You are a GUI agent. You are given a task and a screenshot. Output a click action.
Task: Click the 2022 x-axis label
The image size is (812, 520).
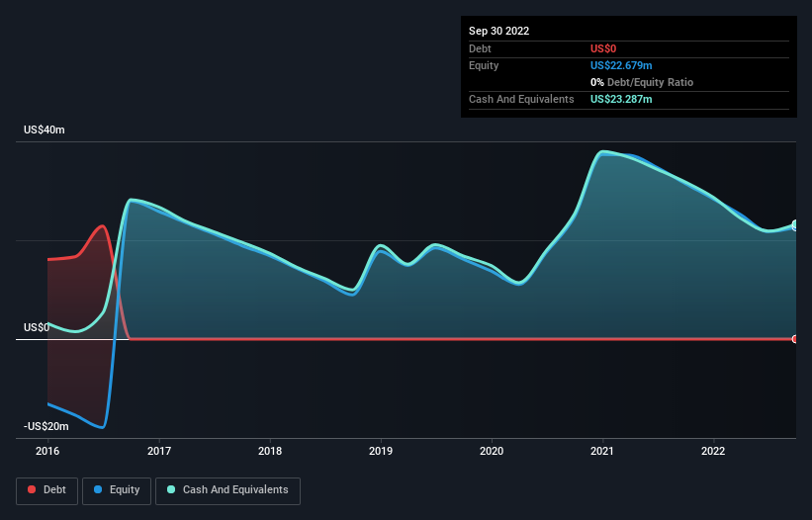713,451
